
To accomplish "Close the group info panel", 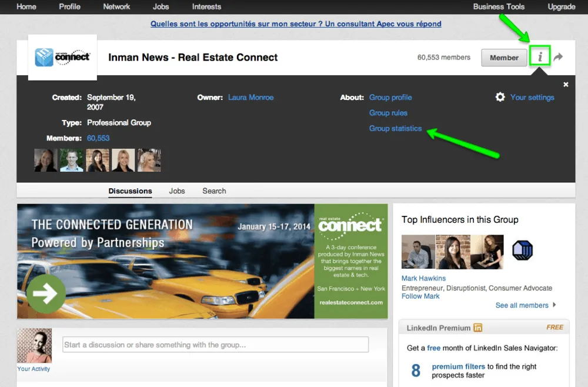I will 566,84.
